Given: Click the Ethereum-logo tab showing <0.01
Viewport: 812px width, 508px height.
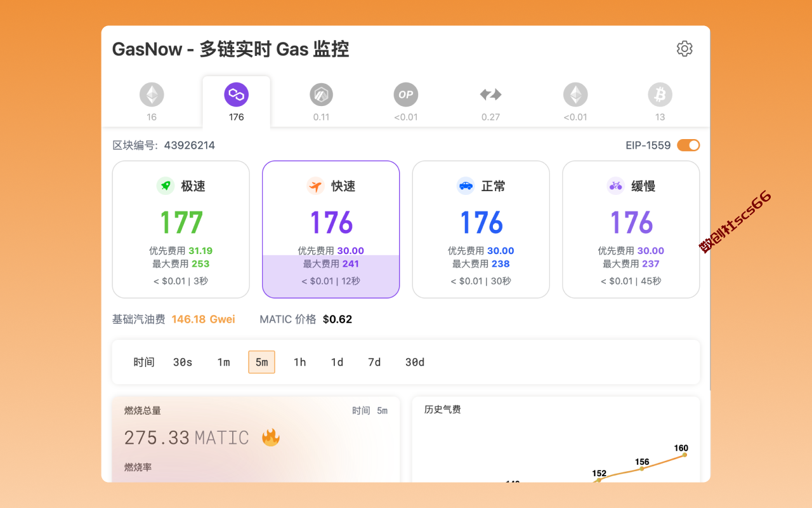Looking at the screenshot, I should click(575, 102).
